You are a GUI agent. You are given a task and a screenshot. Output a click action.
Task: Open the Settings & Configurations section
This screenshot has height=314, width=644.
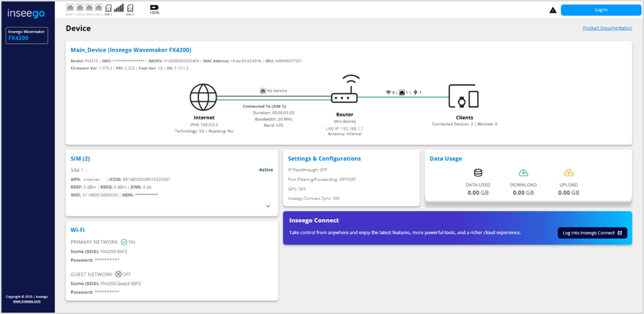pyautogui.click(x=324, y=159)
